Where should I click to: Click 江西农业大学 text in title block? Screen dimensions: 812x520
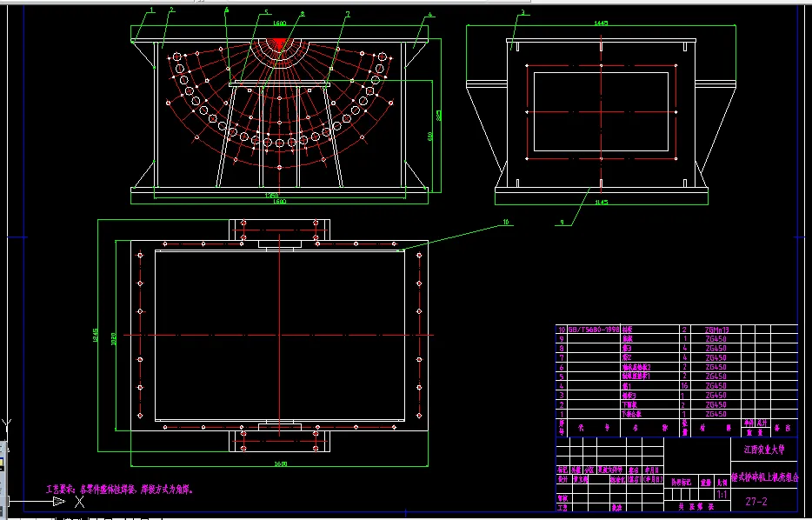(x=764, y=450)
